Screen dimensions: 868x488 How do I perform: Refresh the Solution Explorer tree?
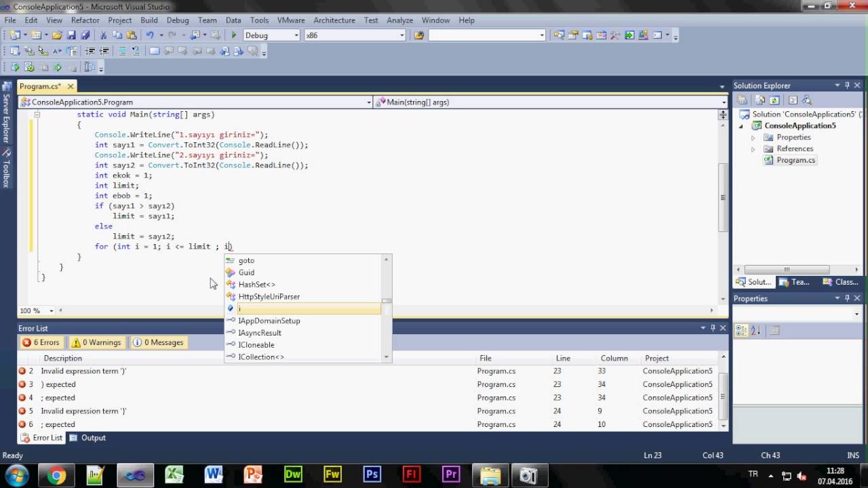coord(774,100)
